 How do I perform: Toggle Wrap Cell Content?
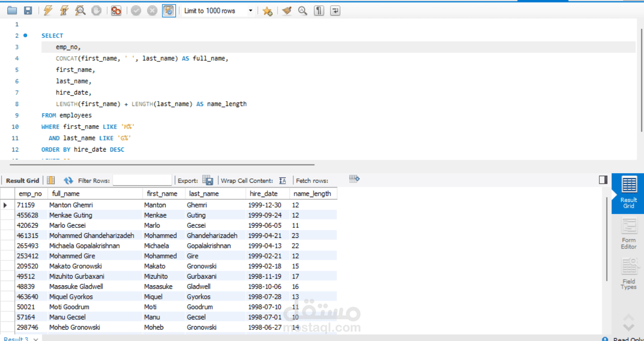pyautogui.click(x=282, y=180)
